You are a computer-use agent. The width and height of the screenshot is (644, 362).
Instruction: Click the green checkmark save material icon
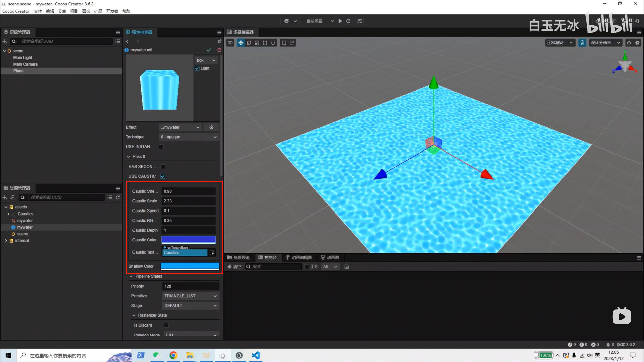[209, 50]
